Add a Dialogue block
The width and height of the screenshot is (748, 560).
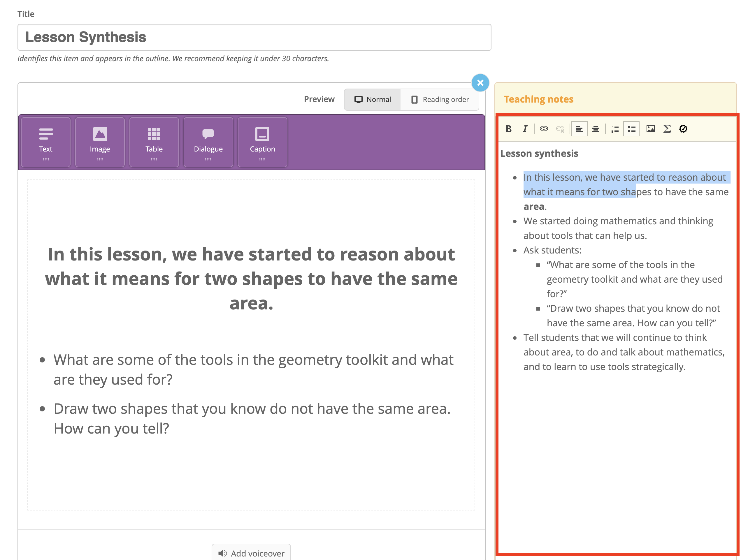(208, 142)
